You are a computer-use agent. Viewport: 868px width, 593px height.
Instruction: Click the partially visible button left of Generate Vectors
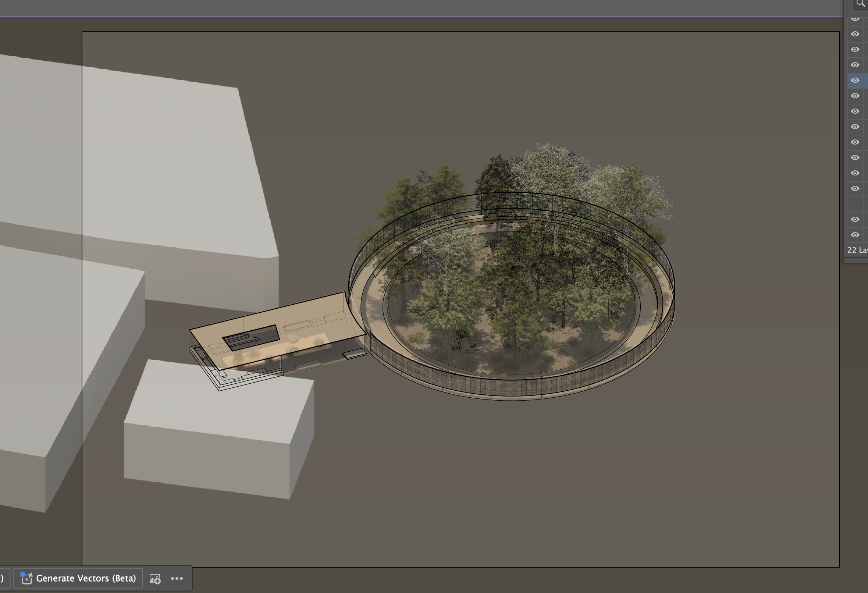[3, 578]
